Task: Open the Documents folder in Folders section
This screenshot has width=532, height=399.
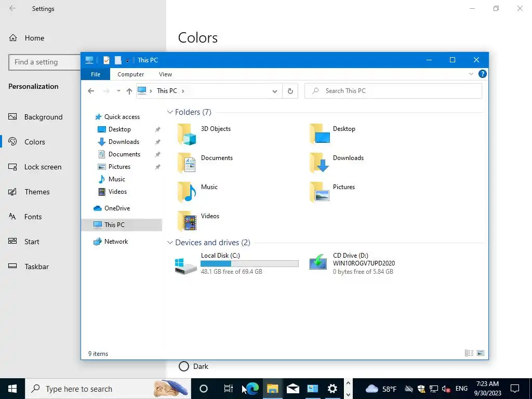Action: [205, 163]
